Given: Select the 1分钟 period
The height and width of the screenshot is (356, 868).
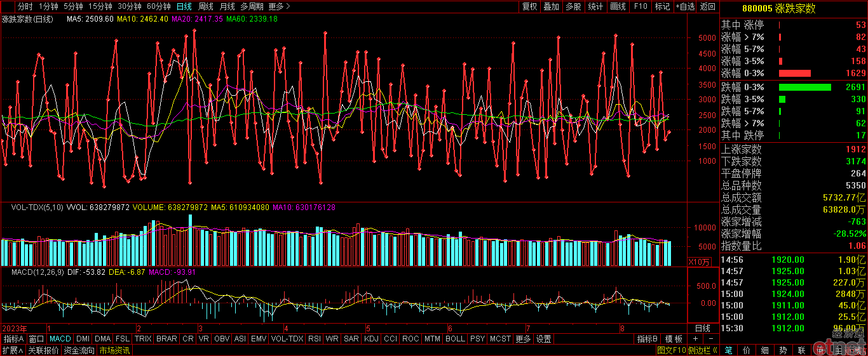Looking at the screenshot, I should 48,6.
